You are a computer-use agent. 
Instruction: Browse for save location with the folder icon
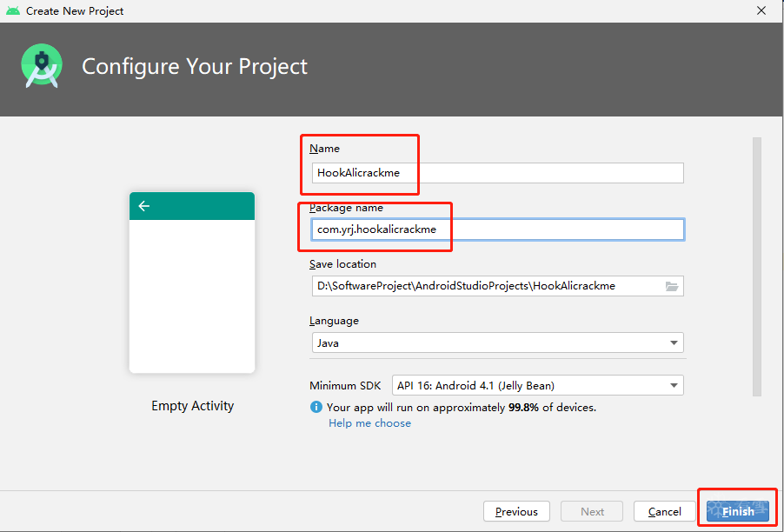tap(672, 286)
